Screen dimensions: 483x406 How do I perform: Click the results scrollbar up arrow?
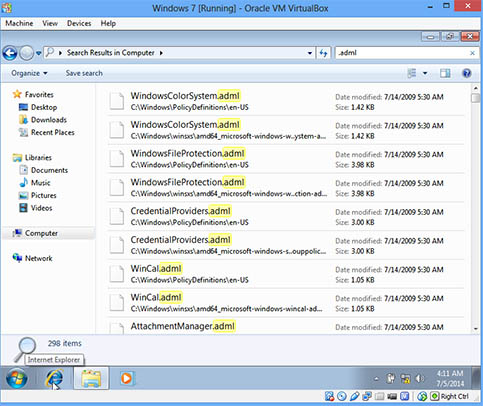coord(475,88)
